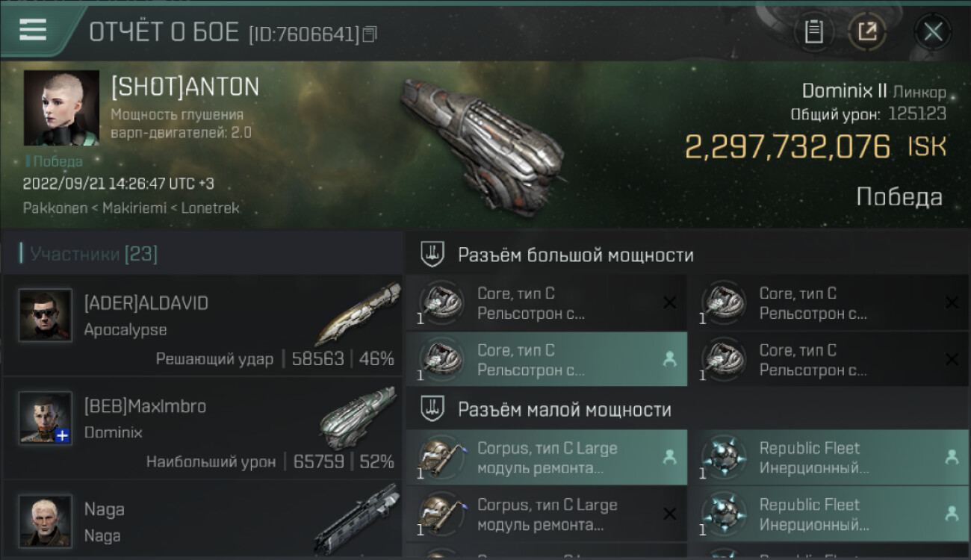Select [BEB]MaxImbro's portrait with plus badge
This screenshot has height=560, width=971.
click(46, 418)
